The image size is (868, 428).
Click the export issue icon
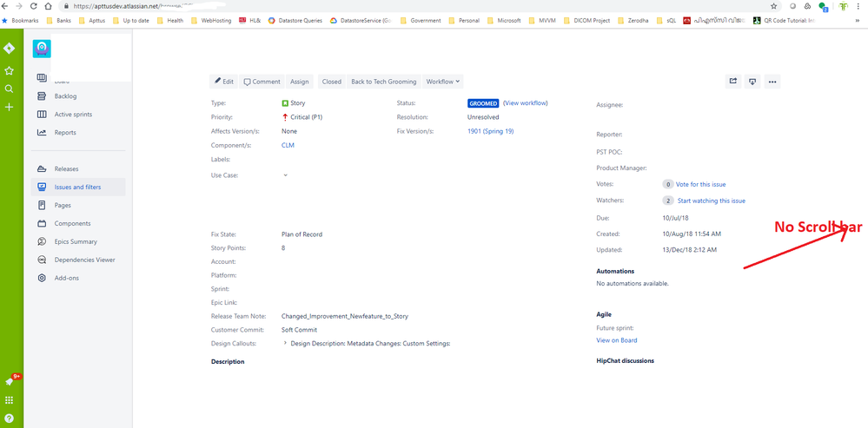[752, 82]
